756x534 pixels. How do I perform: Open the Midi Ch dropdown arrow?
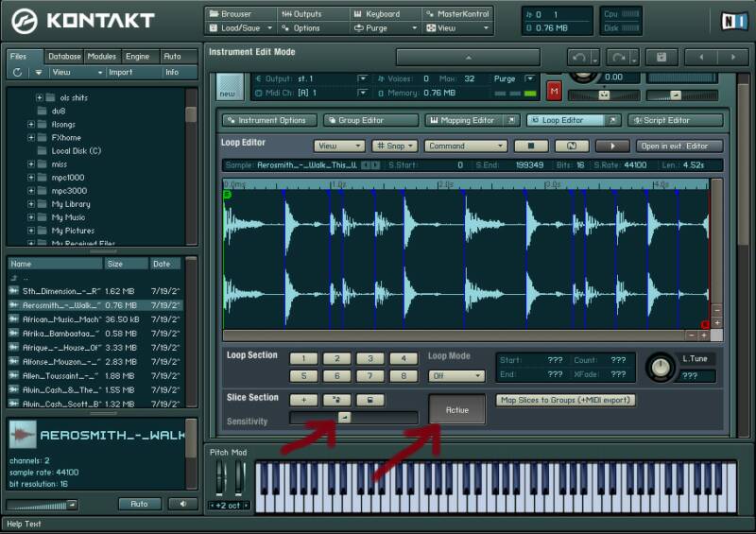click(362, 93)
